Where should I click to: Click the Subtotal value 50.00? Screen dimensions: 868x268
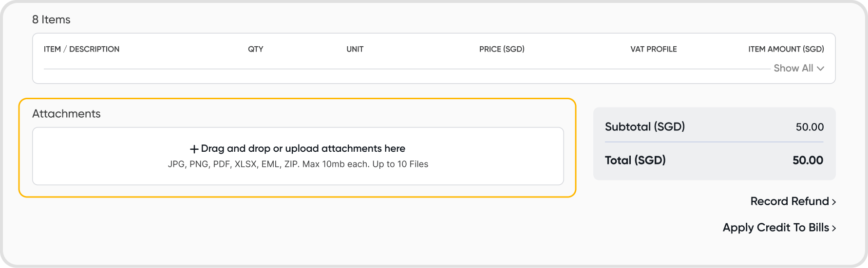810,127
